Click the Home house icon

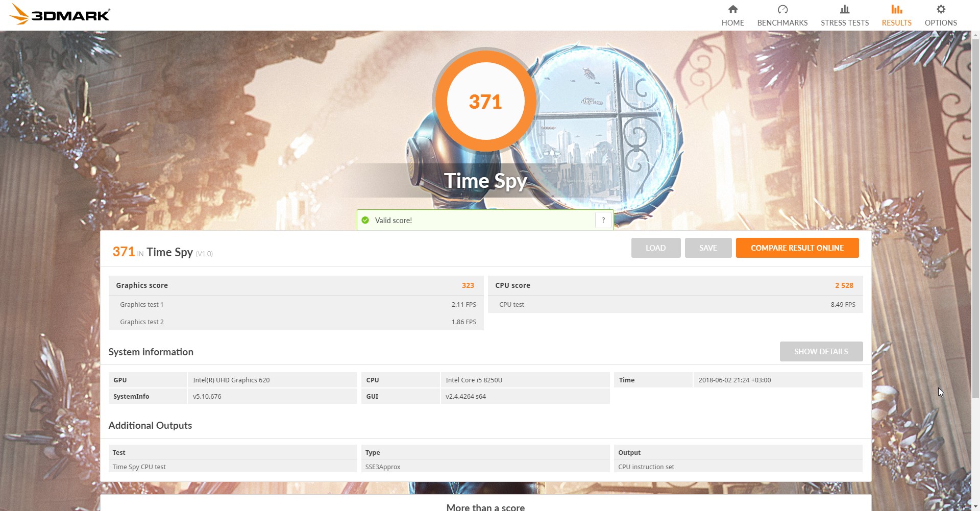[x=733, y=9]
